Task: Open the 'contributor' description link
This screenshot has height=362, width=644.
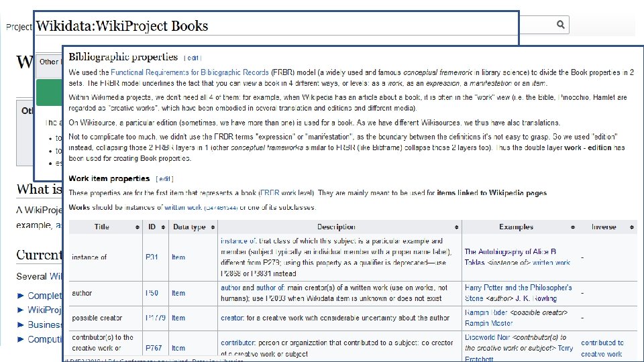Action: 237,343
